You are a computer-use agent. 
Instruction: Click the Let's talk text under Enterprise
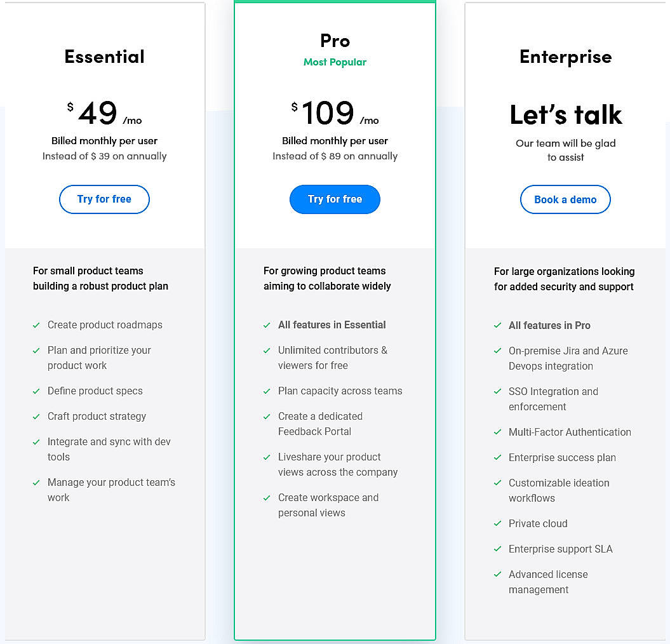pyautogui.click(x=565, y=115)
